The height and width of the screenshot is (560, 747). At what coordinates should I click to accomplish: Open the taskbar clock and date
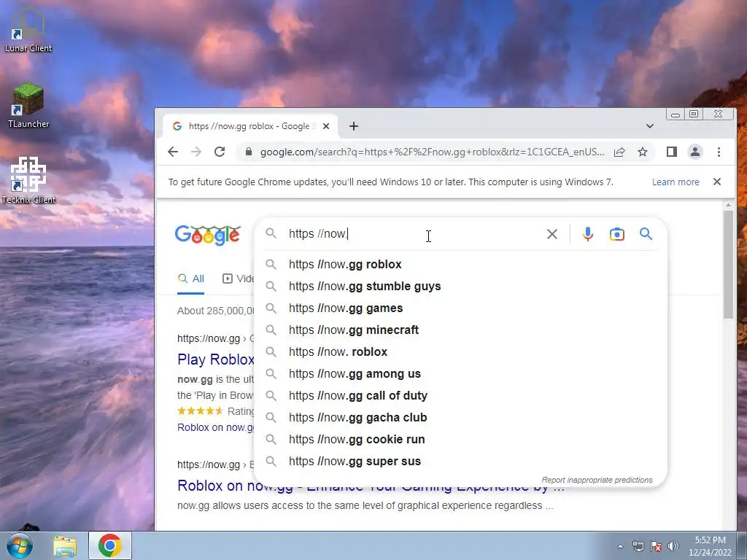710,546
